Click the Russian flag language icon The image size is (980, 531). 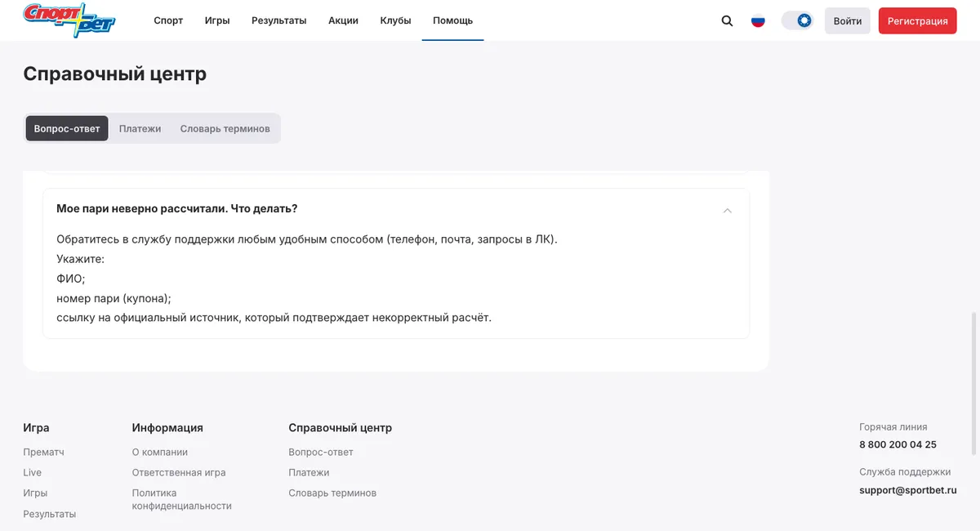click(x=758, y=21)
